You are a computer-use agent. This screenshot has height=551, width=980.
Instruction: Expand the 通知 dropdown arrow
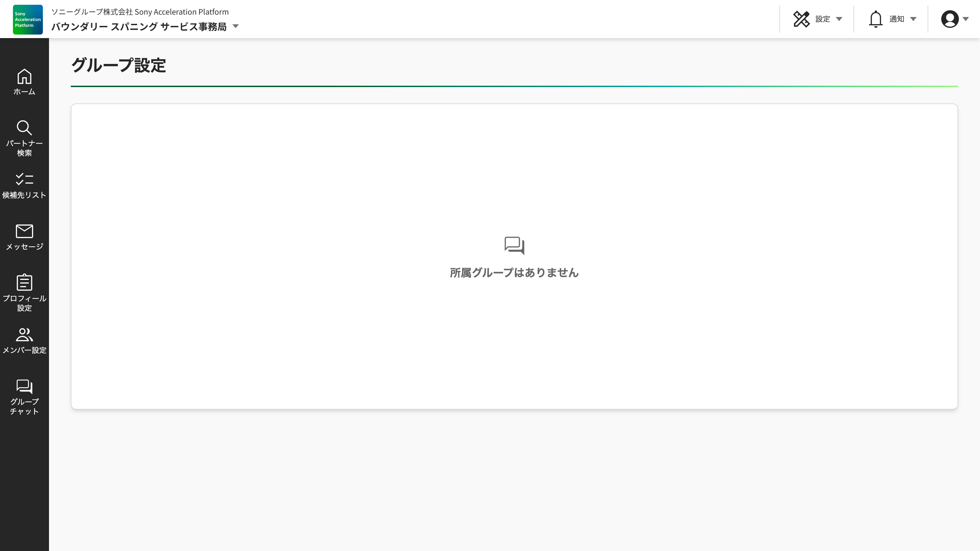pyautogui.click(x=913, y=19)
